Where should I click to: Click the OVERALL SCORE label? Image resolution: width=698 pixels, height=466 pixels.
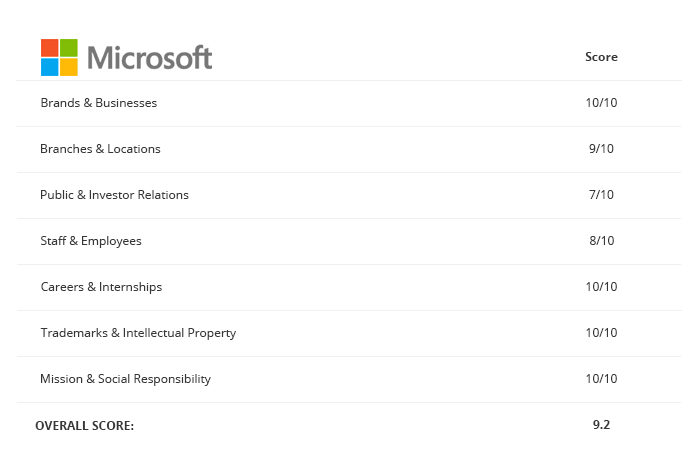click(x=85, y=425)
